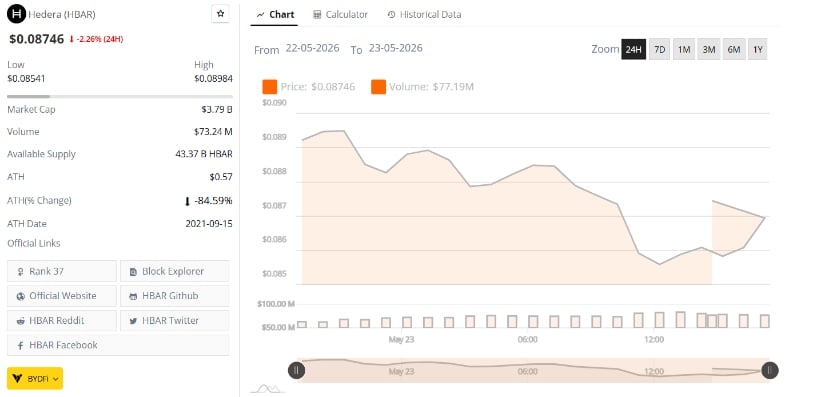Click the ATH change value -84.59%
This screenshot has height=397, width=825.
coord(213,201)
